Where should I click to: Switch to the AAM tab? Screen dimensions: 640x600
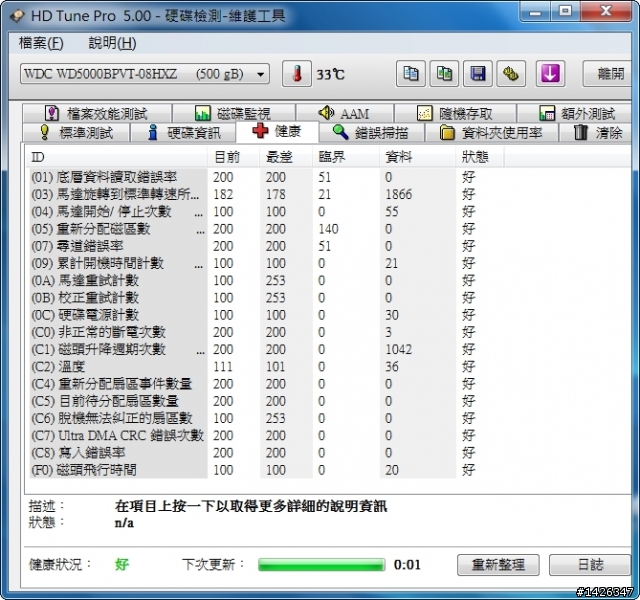pyautogui.click(x=345, y=113)
